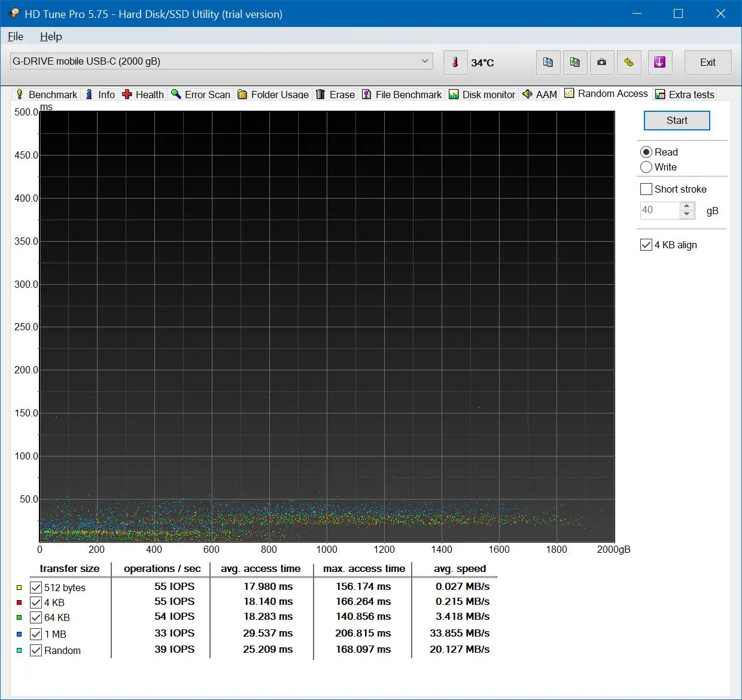
Task: Click the avg. speed column header
Action: click(x=460, y=568)
